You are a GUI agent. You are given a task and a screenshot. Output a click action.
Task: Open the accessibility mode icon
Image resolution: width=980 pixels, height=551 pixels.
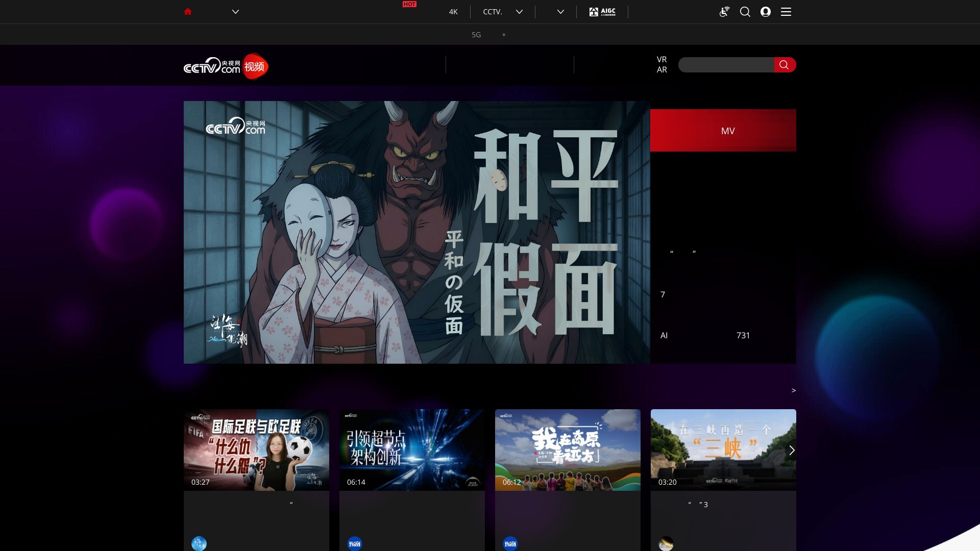click(724, 12)
